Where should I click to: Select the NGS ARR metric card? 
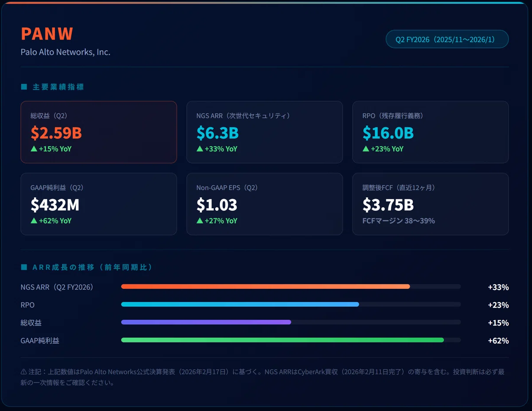[x=265, y=132]
